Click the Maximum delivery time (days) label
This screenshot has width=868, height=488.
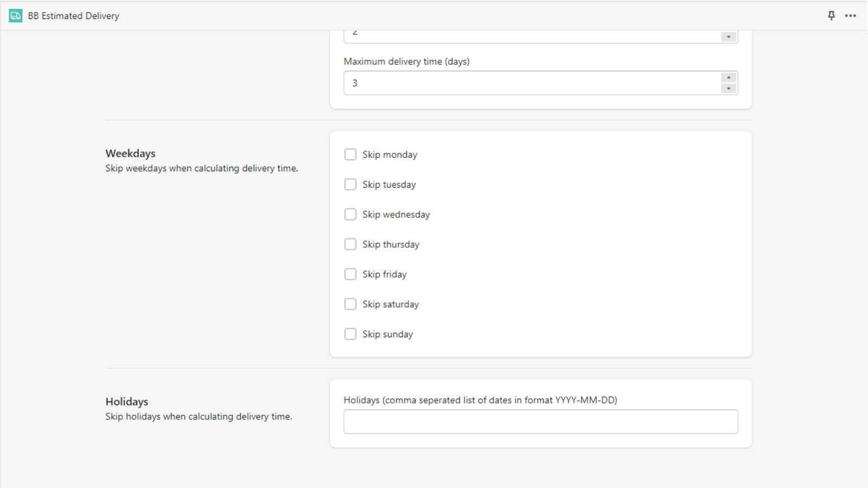[406, 61]
